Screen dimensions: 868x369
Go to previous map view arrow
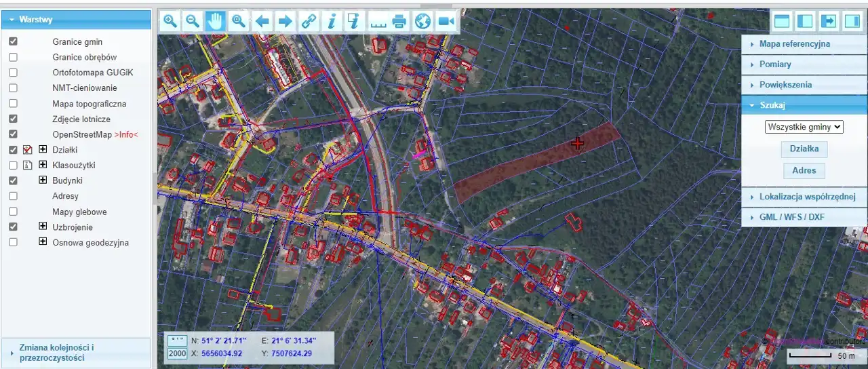pyautogui.click(x=262, y=21)
